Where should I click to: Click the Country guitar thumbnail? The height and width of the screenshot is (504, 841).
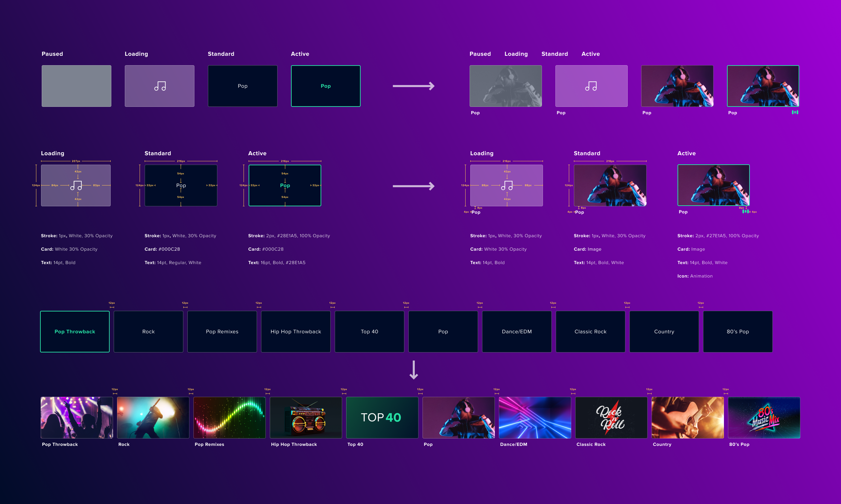pos(687,417)
